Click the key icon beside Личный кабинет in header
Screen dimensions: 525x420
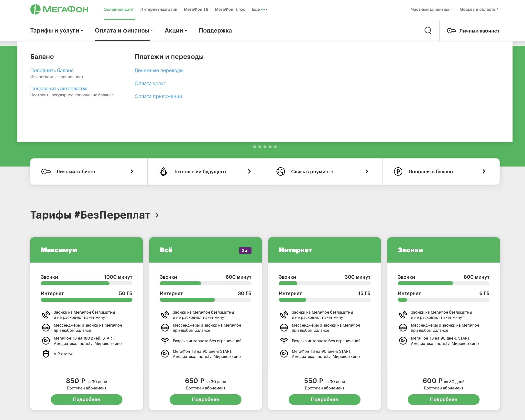click(x=451, y=31)
